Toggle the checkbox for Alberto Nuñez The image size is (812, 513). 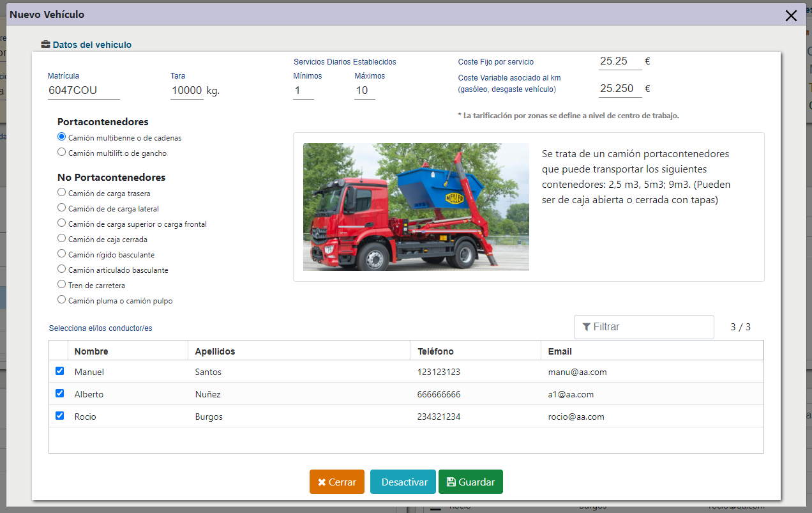[60, 394]
